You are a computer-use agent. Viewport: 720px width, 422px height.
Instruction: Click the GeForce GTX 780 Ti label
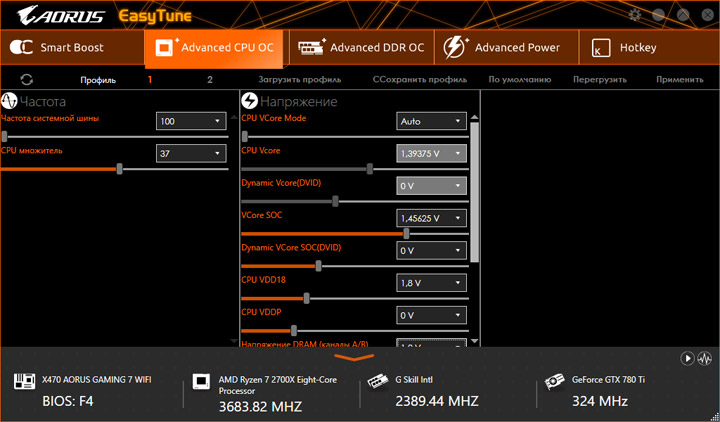click(608, 380)
